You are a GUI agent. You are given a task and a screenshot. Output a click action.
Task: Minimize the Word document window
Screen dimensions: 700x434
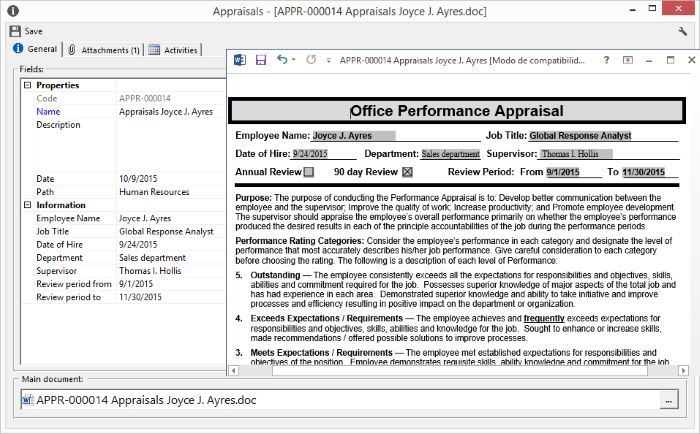click(649, 60)
